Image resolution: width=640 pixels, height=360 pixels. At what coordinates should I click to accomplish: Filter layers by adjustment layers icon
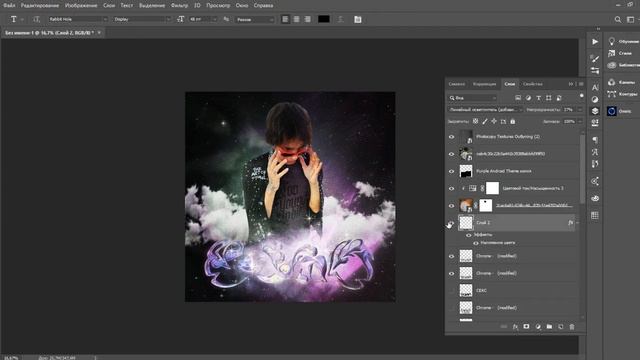point(528,98)
